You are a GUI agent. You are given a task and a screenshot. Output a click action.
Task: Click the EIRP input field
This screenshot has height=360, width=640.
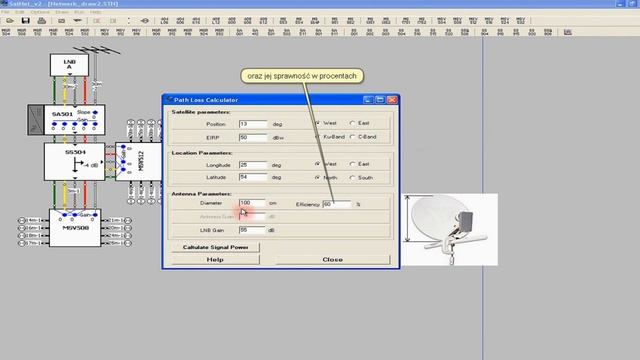click(253, 138)
